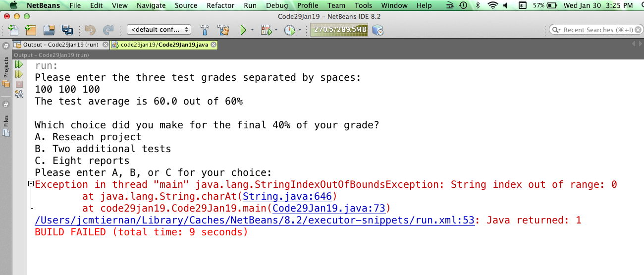Click Clean and Build Project icon
The height and width of the screenshot is (275, 644).
[223, 30]
